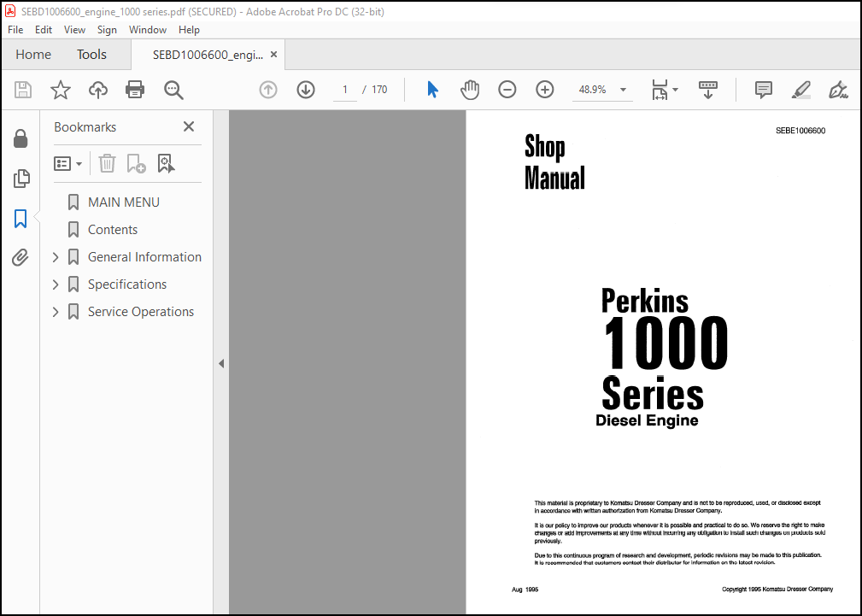The height and width of the screenshot is (616, 862).
Task: Select the General Information bookmark
Action: tap(144, 257)
